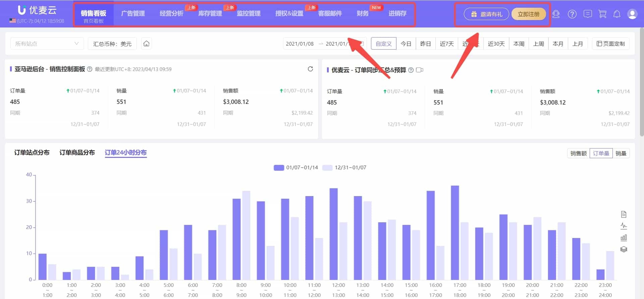Screen dimensions: 644x299
Task: Refresh the 亚马逊后台 销售控制面板 panel
Action: coord(310,69)
